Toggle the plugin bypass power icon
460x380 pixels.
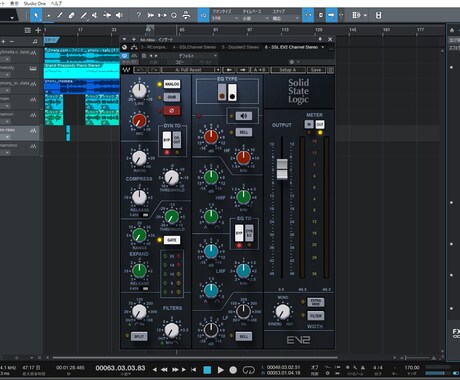coord(125,56)
